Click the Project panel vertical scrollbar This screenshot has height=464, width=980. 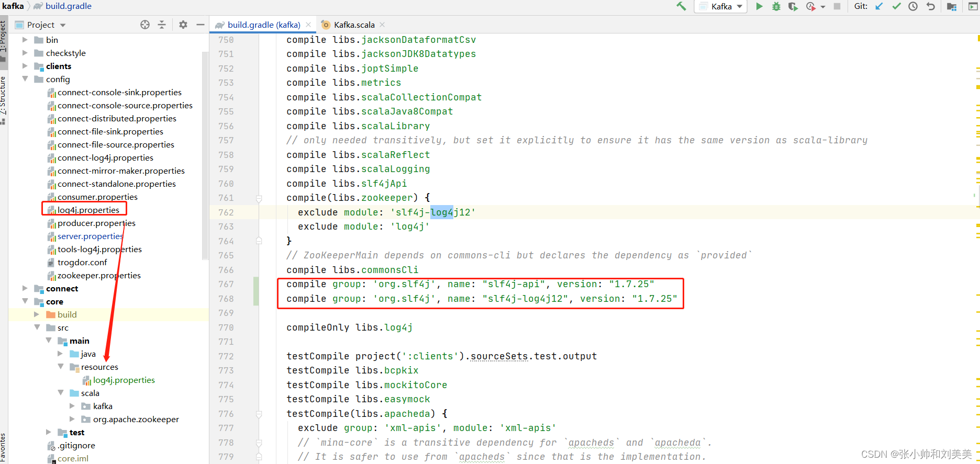coord(206,157)
